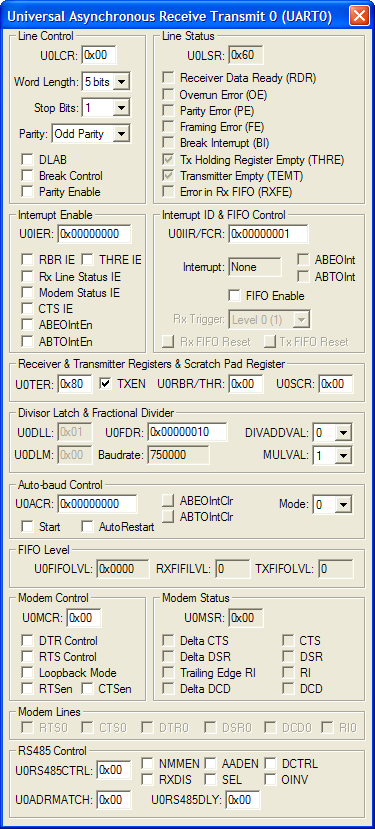Screen dimensions: 375x829
Task: Click the Framing Error (FE) checkbox
Action: tap(168, 127)
